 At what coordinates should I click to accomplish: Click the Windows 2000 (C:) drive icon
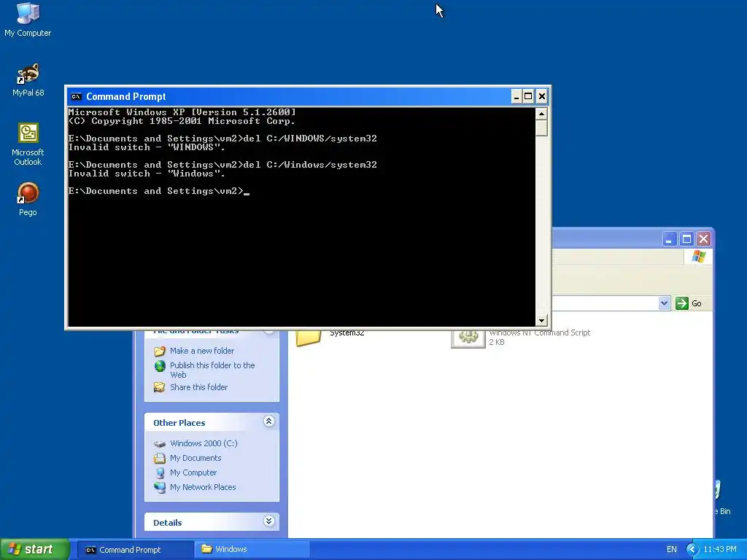point(160,444)
